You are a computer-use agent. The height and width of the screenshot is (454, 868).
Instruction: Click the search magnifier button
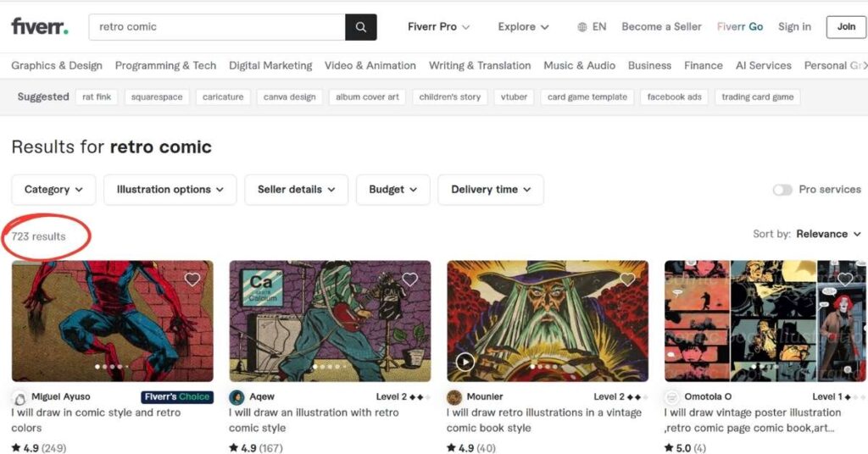pos(360,27)
